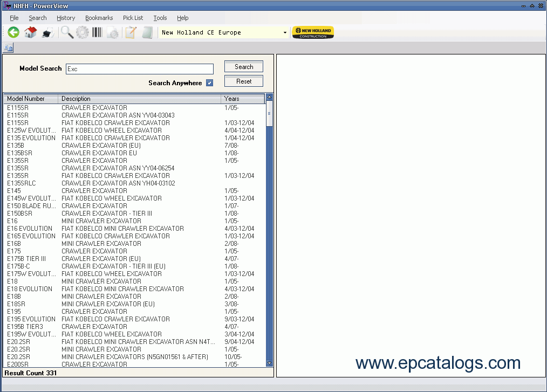Click the small document icon below toolbar

pos(8,47)
